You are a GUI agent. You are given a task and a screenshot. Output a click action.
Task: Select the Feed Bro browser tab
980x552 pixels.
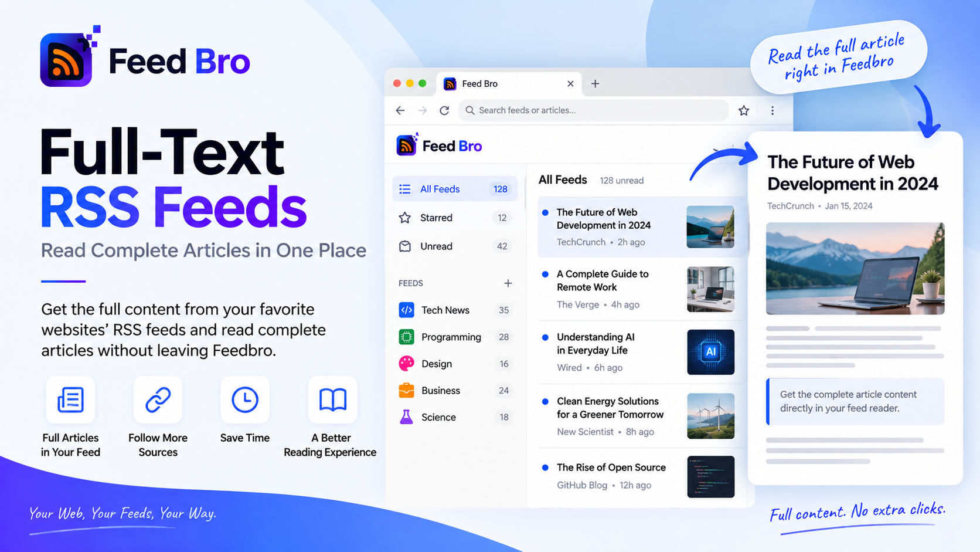pyautogui.click(x=509, y=84)
